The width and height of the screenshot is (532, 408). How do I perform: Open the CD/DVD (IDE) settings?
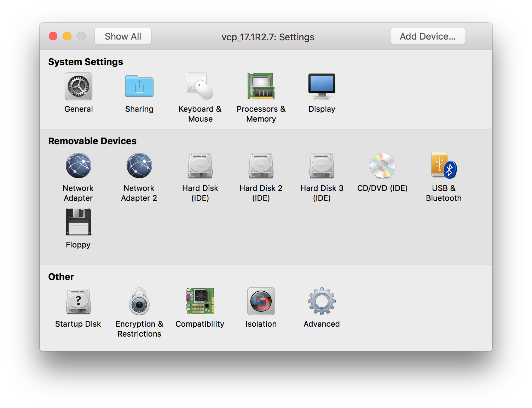(x=382, y=165)
